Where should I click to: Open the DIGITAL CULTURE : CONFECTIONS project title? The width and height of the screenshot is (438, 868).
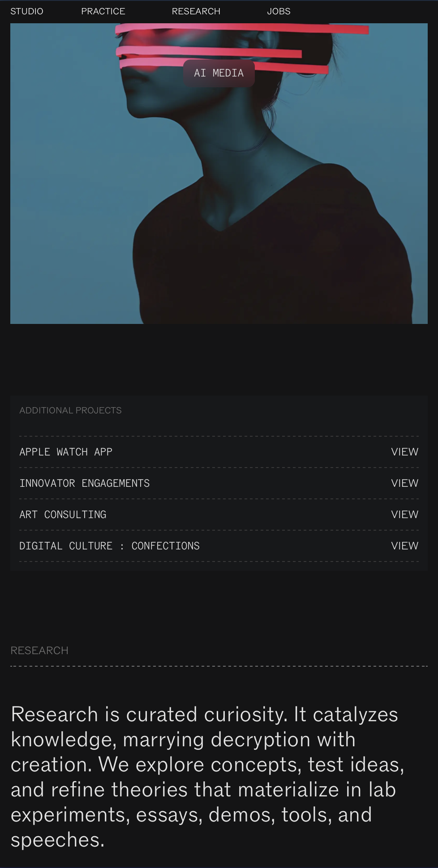[109, 546]
